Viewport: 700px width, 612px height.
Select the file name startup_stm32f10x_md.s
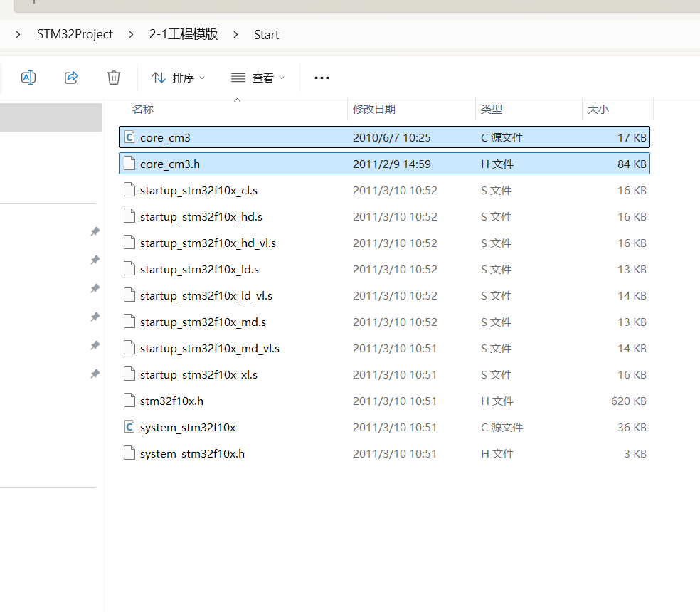(203, 322)
